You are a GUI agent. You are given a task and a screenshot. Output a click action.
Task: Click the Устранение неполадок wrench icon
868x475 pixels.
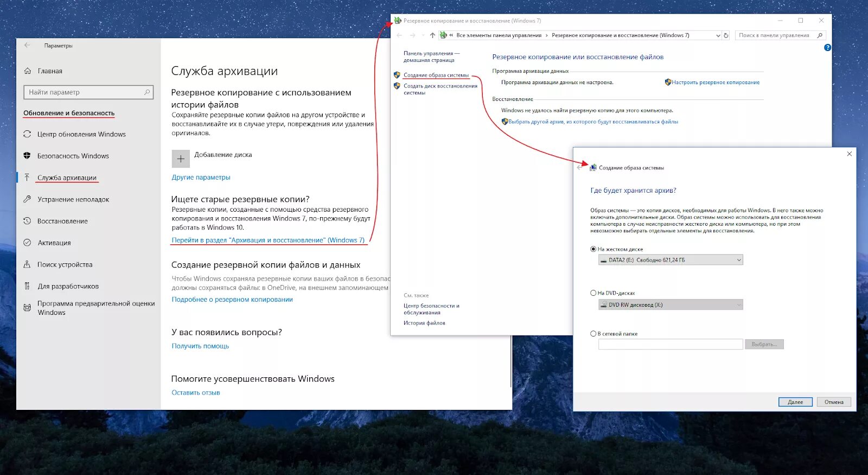(x=27, y=199)
